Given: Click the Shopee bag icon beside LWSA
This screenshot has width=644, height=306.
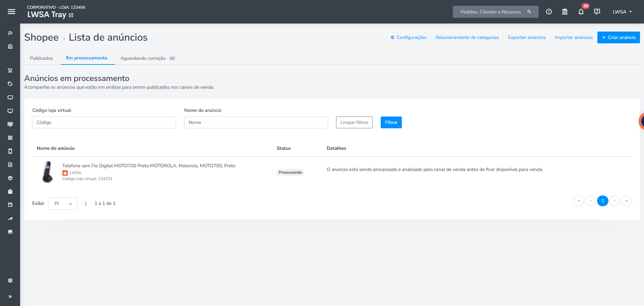Looking at the screenshot, I should 65,173.
